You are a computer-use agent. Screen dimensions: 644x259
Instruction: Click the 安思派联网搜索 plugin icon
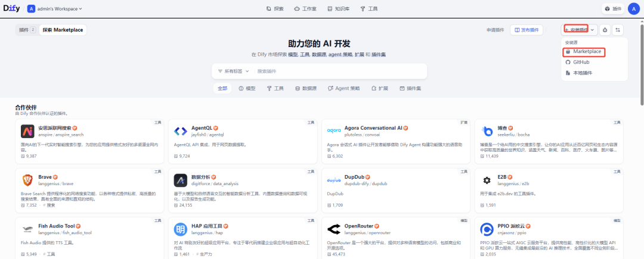click(x=27, y=131)
